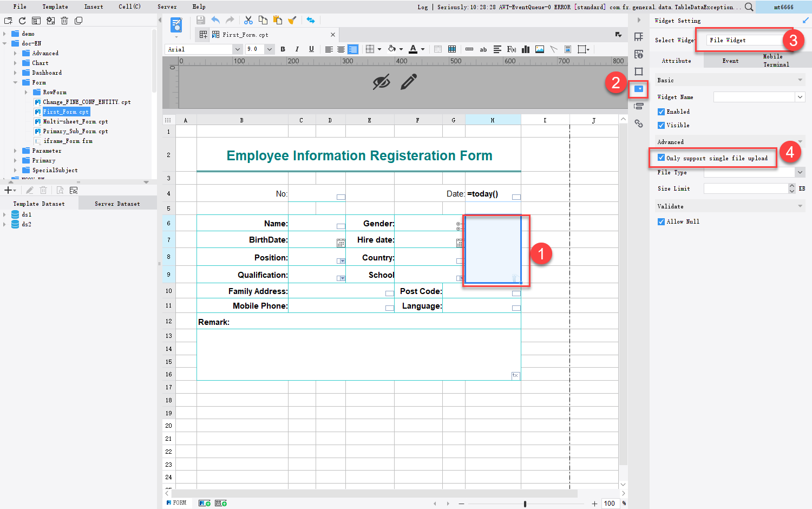Switch to the Server Dataset tab
The image size is (812, 509).
(117, 204)
